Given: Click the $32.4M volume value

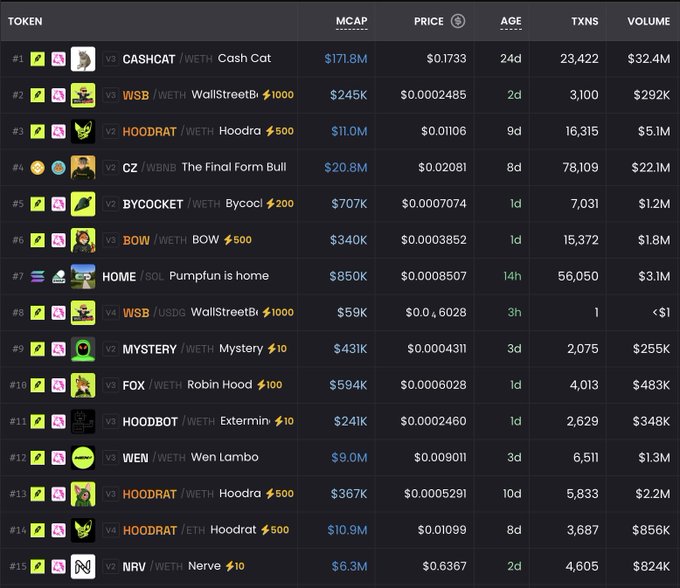Looking at the screenshot, I should pos(648,59).
